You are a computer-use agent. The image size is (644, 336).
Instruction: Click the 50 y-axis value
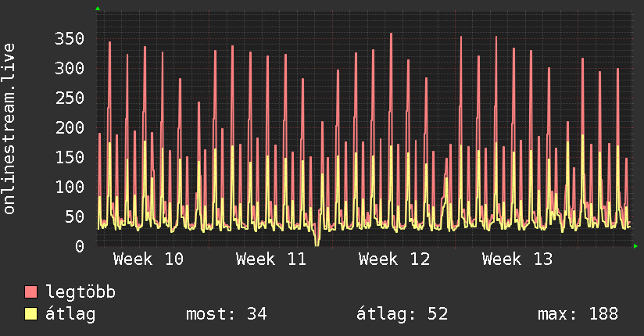[74, 217]
